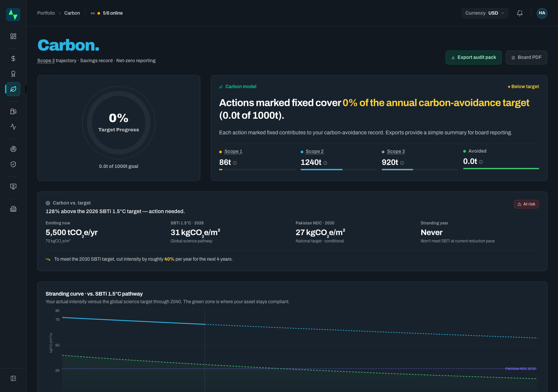
Task: Open the Currency USD dropdown
Action: click(485, 13)
